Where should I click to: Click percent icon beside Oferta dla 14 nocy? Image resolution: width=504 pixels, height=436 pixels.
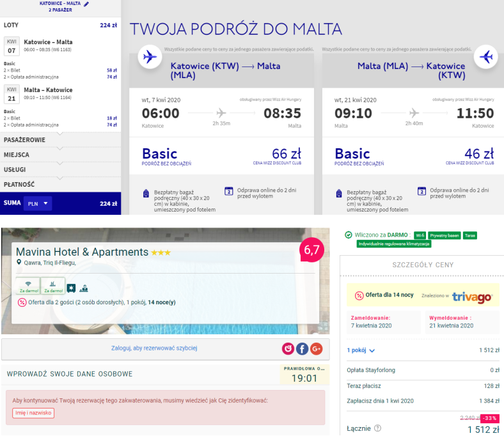(359, 295)
